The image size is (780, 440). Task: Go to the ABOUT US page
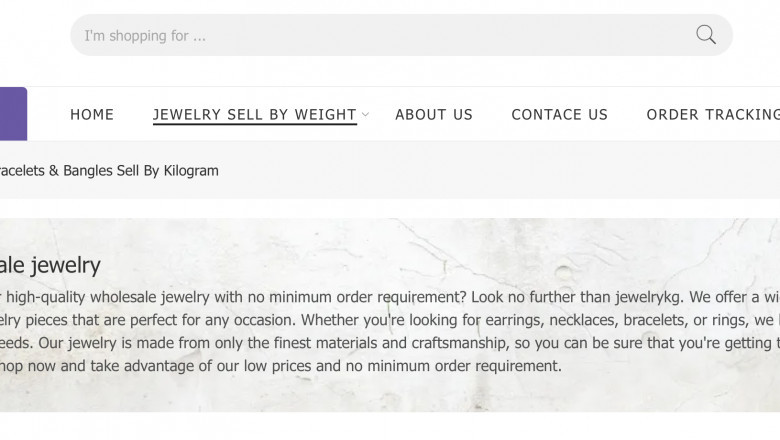434,115
